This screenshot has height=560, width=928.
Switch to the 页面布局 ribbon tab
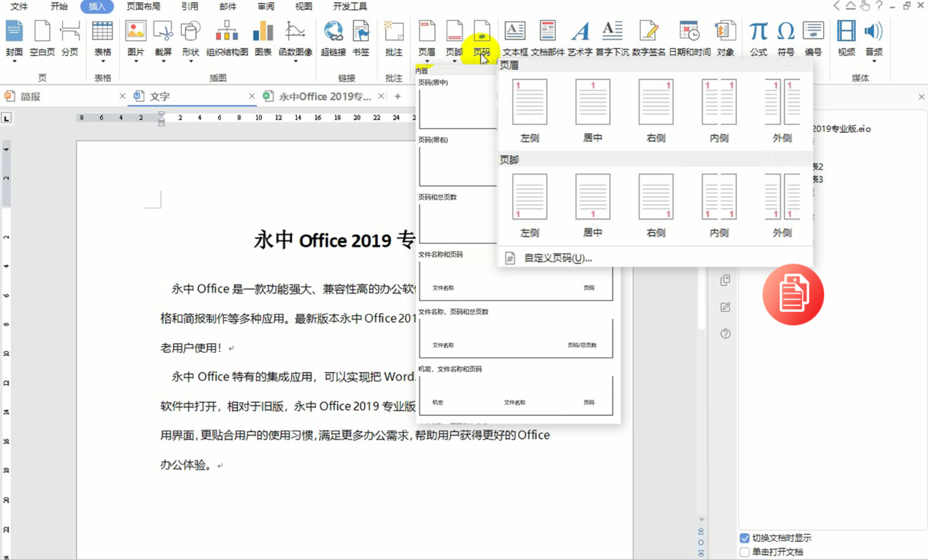143,6
